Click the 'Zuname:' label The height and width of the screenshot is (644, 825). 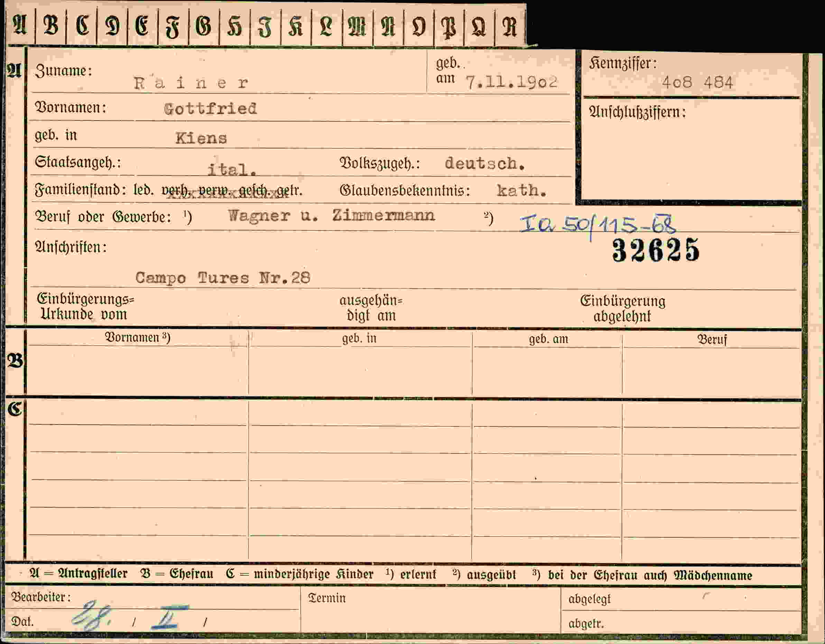[x=64, y=71]
